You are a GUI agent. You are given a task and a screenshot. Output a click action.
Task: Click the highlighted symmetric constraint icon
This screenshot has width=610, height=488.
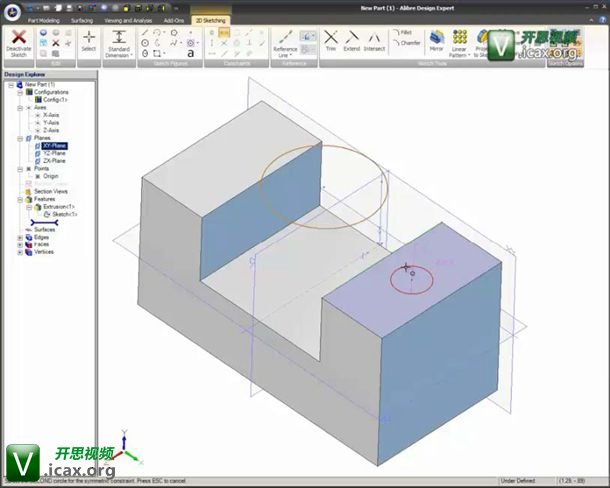click(224, 33)
